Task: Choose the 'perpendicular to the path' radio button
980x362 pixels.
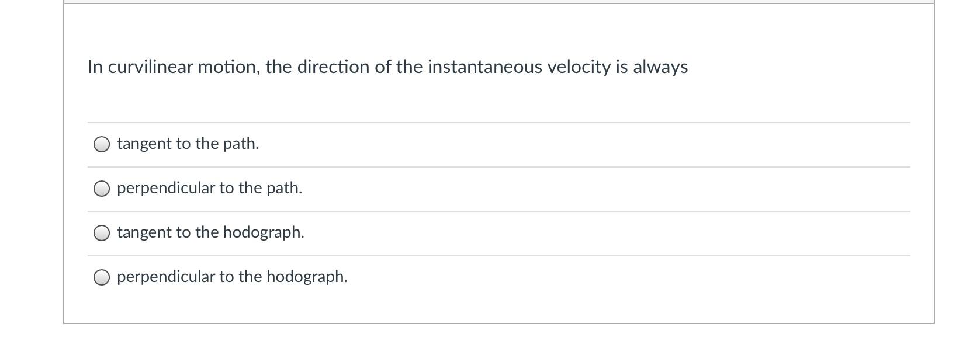Action: click(x=102, y=189)
